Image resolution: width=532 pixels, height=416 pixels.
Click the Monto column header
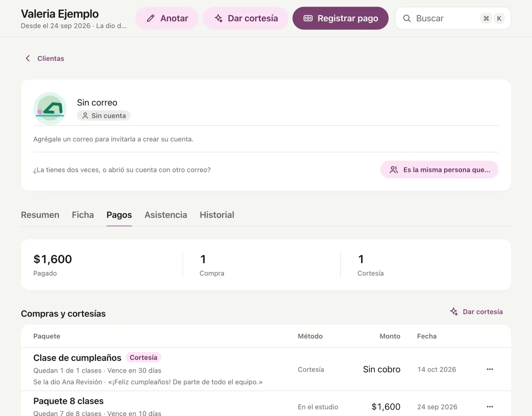click(x=390, y=336)
